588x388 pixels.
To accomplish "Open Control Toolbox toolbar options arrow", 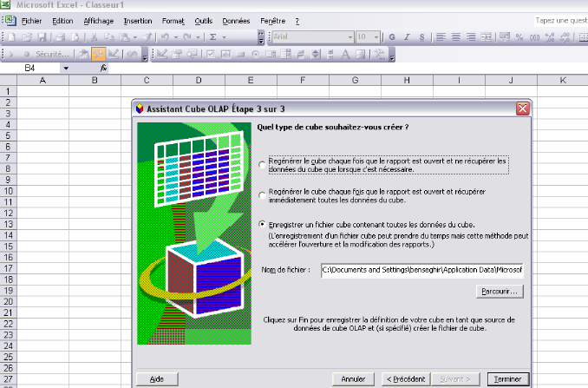I will click(x=391, y=55).
